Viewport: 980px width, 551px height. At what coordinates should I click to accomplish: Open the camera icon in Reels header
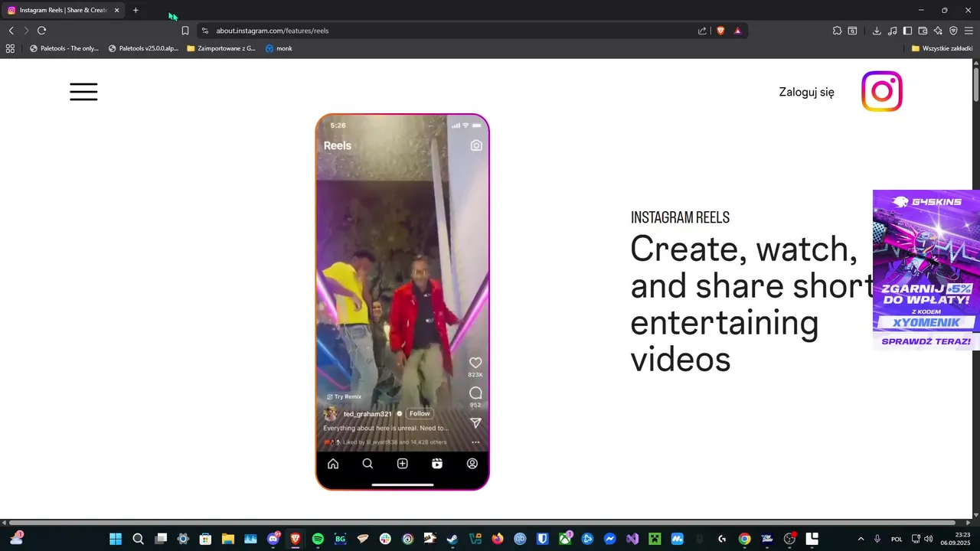click(x=476, y=145)
